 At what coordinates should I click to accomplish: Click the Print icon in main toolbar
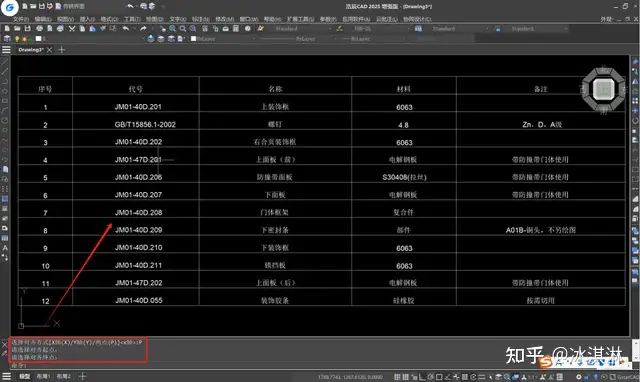click(40, 29)
